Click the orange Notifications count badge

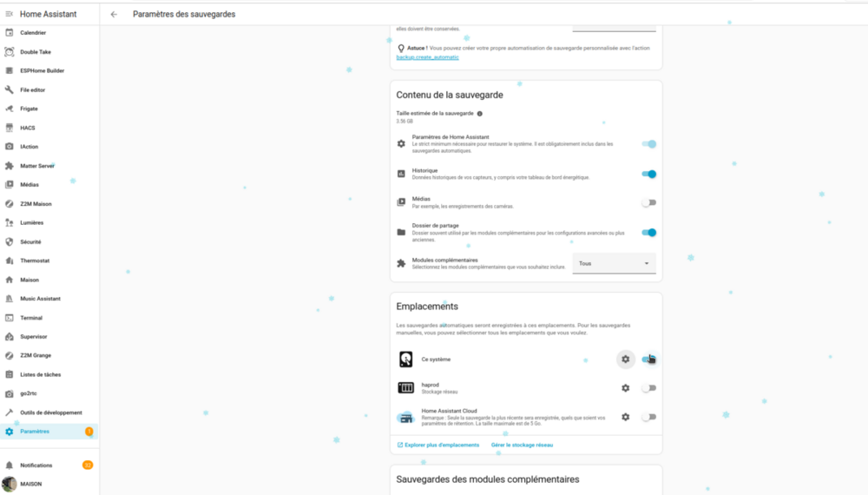pos(88,465)
